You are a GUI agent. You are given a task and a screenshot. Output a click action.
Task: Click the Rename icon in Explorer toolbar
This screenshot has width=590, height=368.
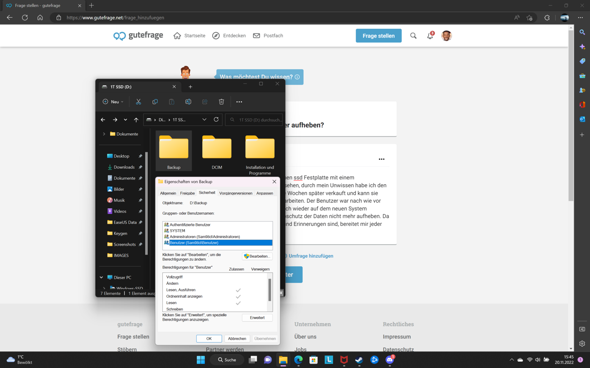(x=188, y=102)
